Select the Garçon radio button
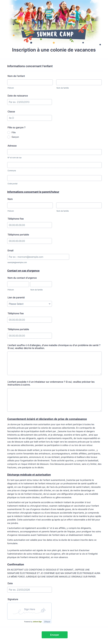Screen dimensions: 108x644 pyautogui.click(x=9, y=137)
